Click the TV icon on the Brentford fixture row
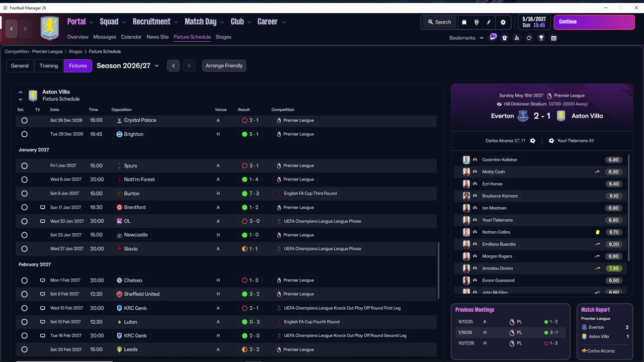This screenshot has width=644, height=362. pos(43,207)
